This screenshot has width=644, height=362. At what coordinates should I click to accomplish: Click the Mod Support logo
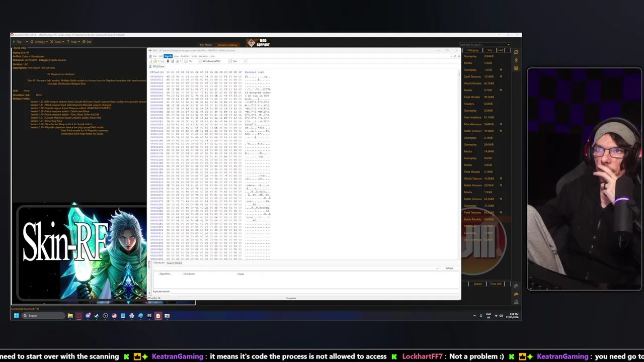[x=258, y=43]
